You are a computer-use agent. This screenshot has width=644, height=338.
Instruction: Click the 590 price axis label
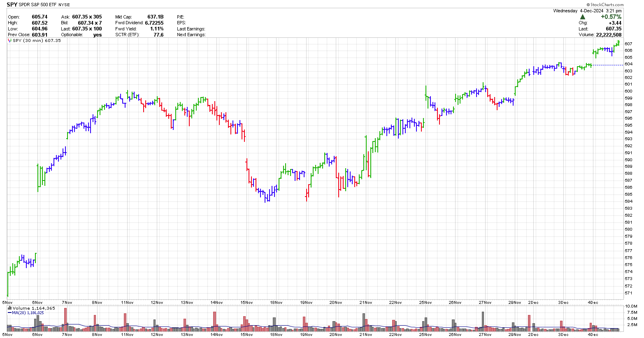[628, 160]
